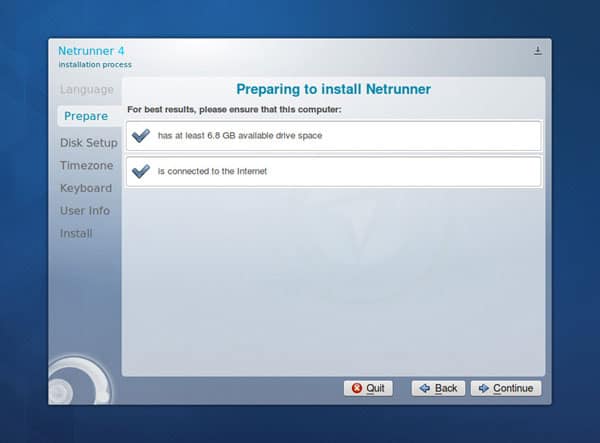Click the checkmark beside Internet connection
The width and height of the screenshot is (600, 443).
(x=140, y=171)
